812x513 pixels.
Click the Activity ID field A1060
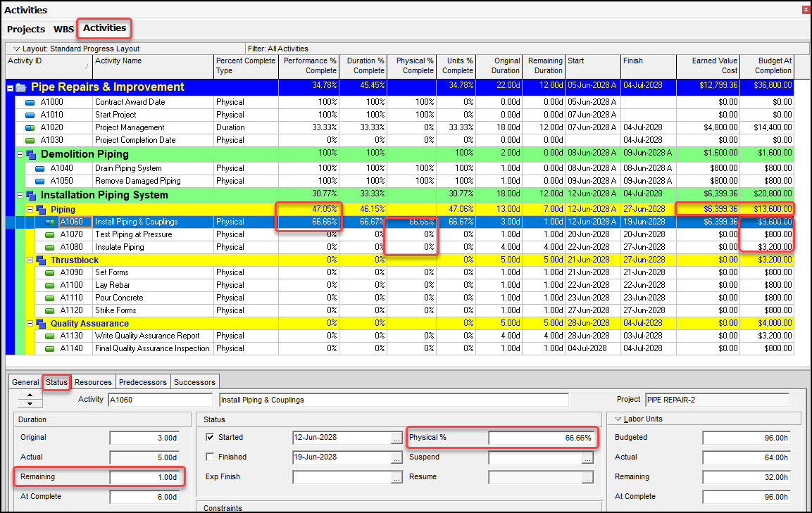coord(160,400)
